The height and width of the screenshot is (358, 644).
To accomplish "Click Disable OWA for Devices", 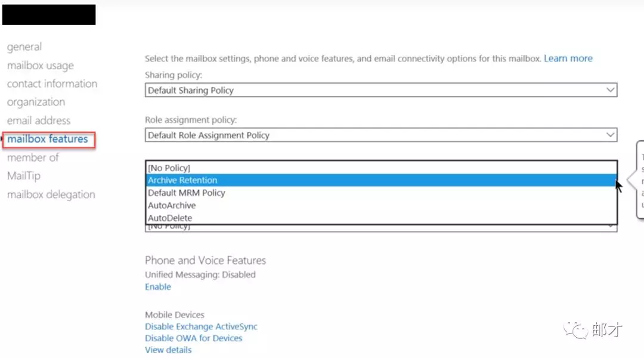I will (194, 338).
